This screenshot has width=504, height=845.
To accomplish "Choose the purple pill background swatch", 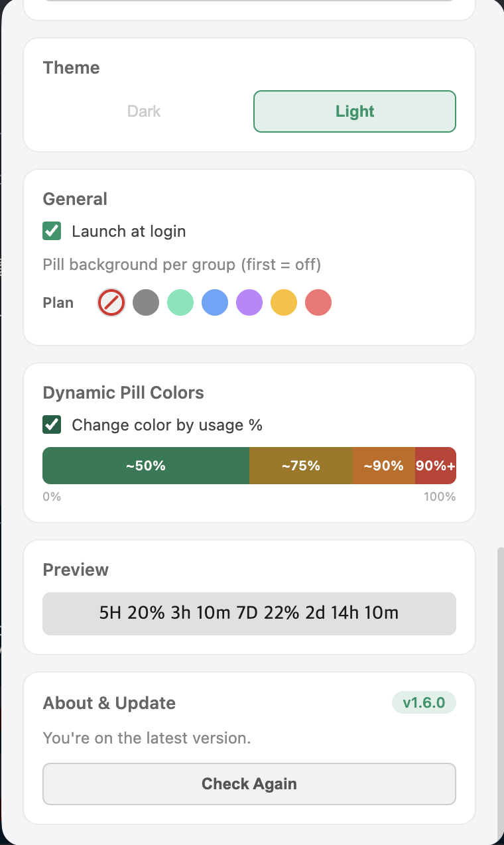I will (x=249, y=303).
